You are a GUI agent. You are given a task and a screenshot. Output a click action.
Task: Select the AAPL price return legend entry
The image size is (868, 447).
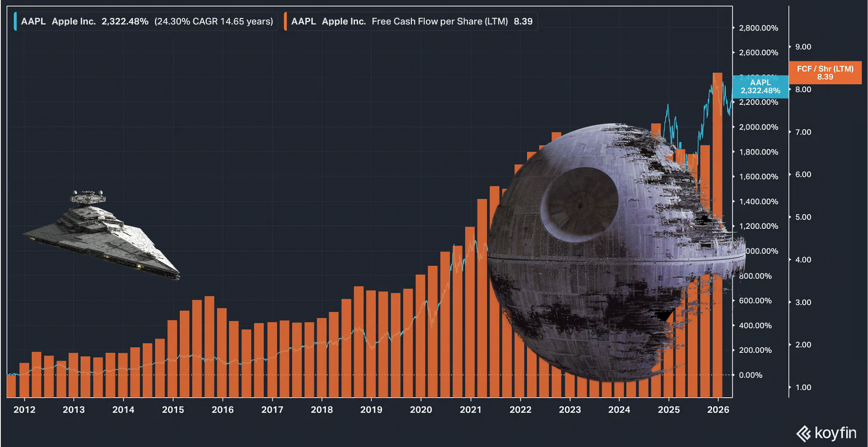(147, 21)
